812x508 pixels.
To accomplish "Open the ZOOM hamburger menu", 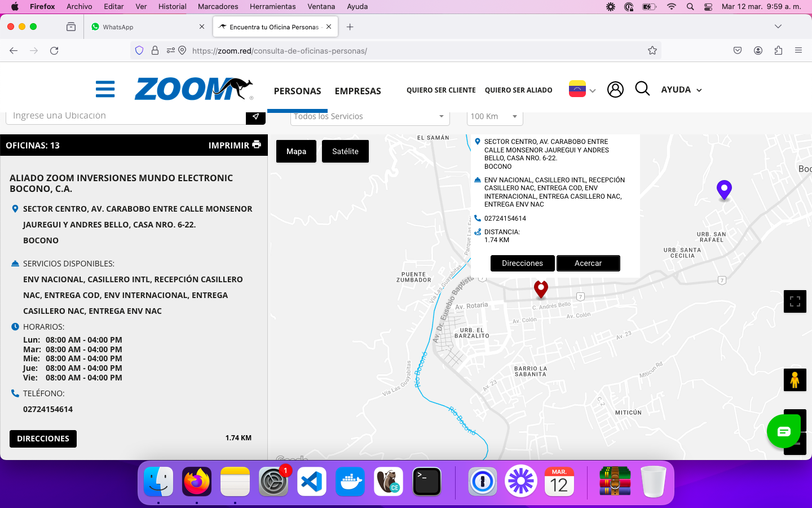I will [x=105, y=89].
